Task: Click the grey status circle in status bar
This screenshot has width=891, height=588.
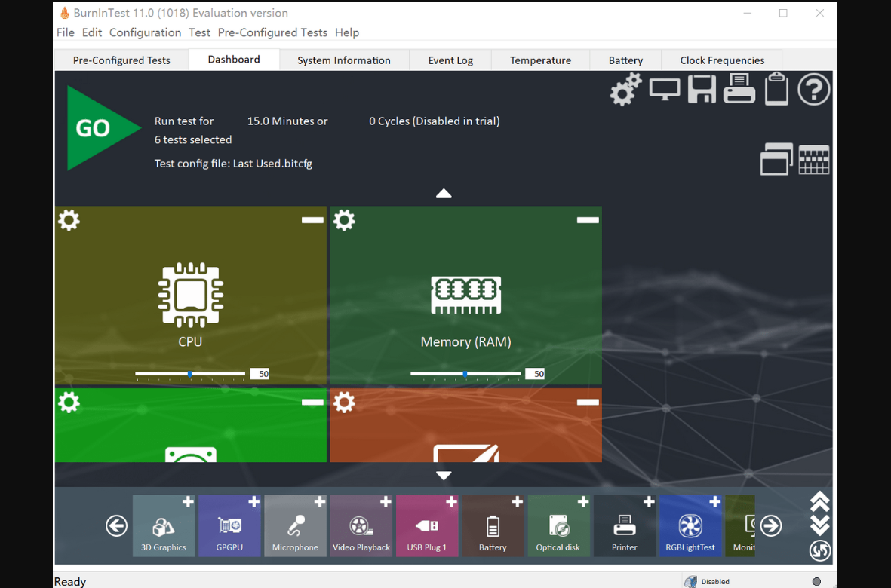Action: (816, 582)
